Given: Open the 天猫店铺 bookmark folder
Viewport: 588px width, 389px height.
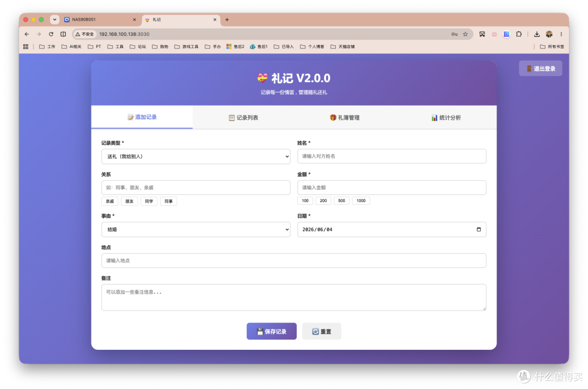Looking at the screenshot, I should click(x=342, y=46).
